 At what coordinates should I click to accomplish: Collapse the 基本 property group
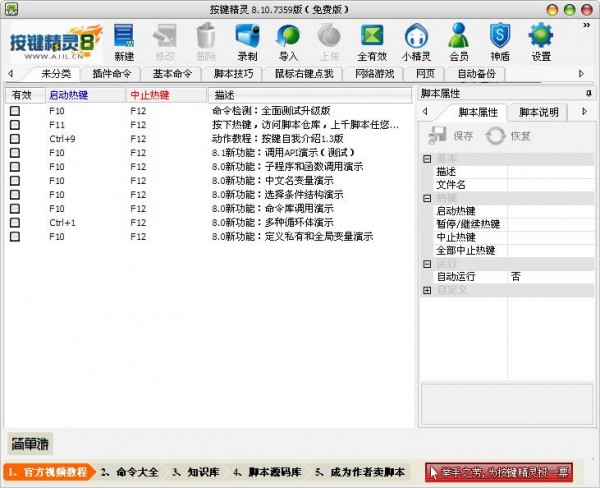point(427,158)
